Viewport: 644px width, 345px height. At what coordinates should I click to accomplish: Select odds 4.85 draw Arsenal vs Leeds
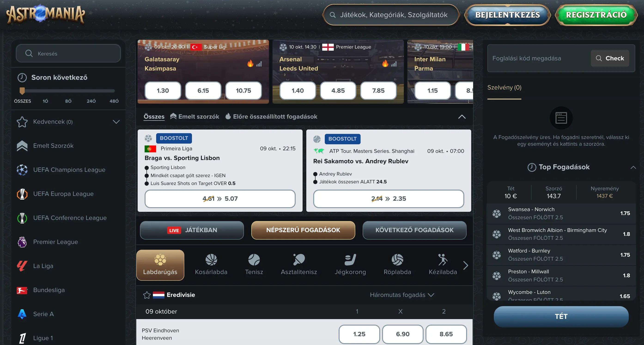(338, 90)
